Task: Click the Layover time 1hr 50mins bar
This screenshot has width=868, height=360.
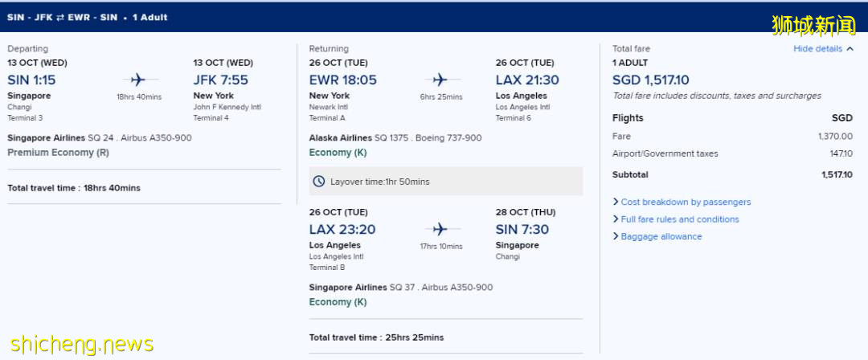Action: [445, 182]
